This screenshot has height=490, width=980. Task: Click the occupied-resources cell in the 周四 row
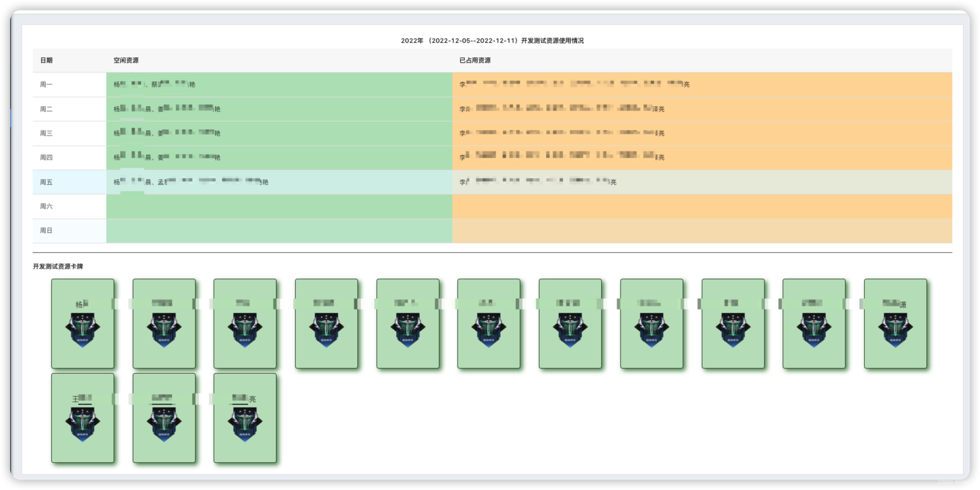point(702,157)
